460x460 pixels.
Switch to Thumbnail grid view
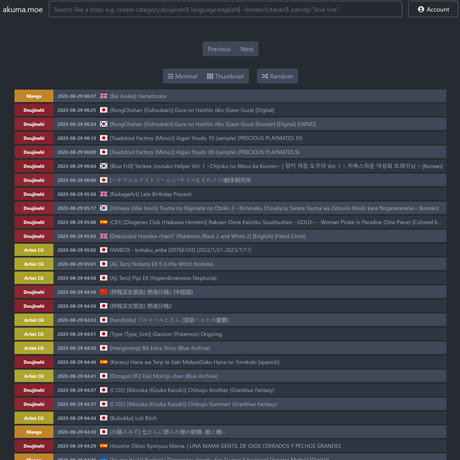(225, 76)
